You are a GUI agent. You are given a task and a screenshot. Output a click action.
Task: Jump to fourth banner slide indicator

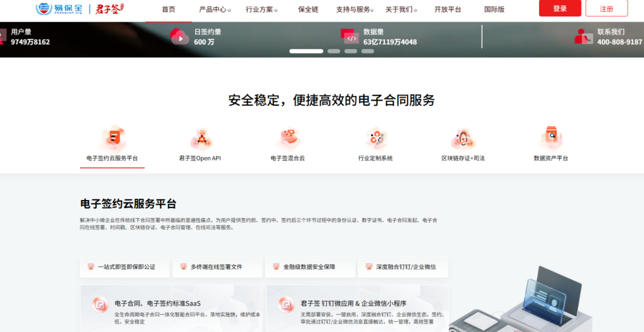367,52
